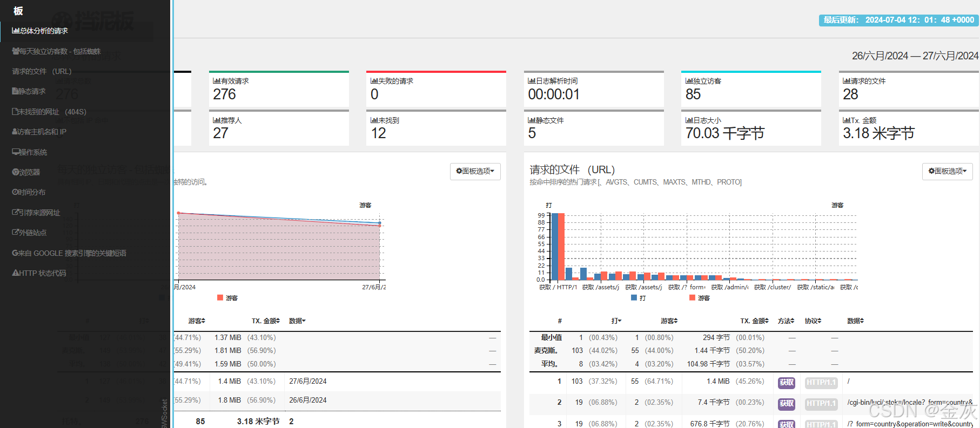The height and width of the screenshot is (428, 980).
Task: Click 27/6月/2024 date row in visitors table
Action: (x=308, y=382)
